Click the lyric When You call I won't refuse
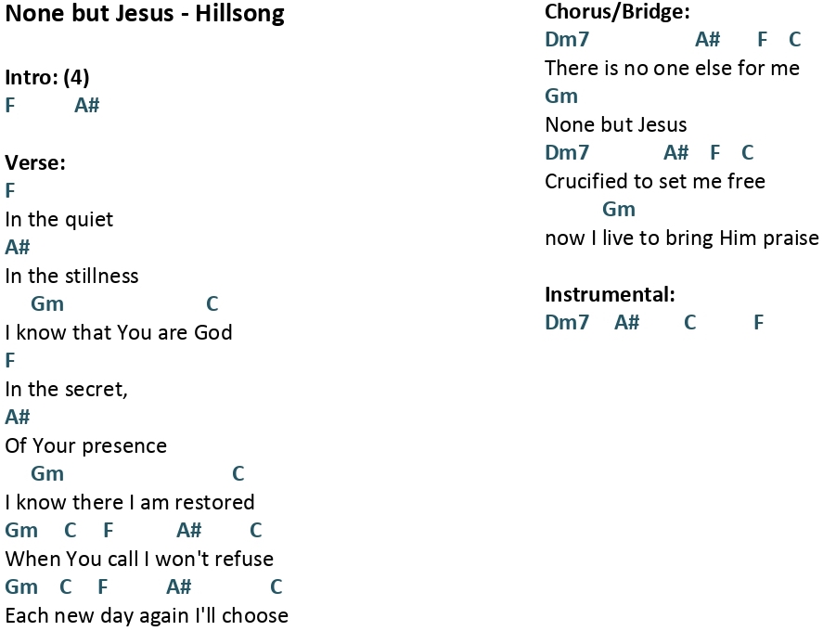 tap(139, 560)
